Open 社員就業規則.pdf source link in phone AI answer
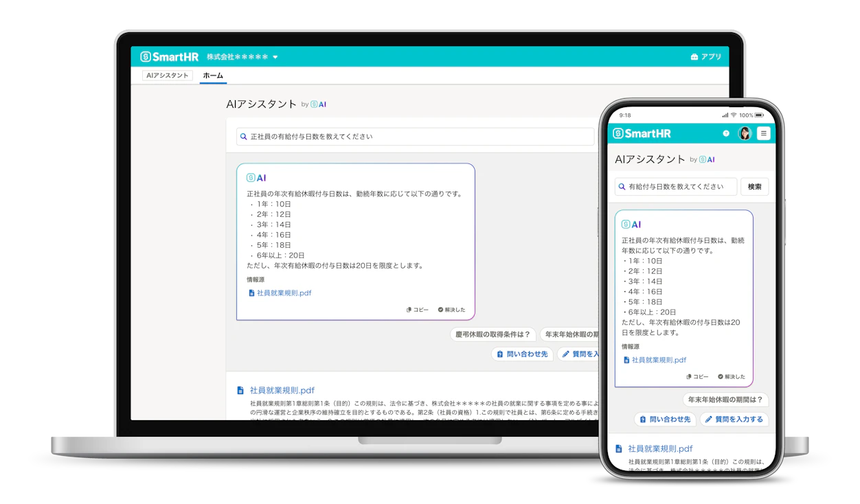 [x=659, y=360]
